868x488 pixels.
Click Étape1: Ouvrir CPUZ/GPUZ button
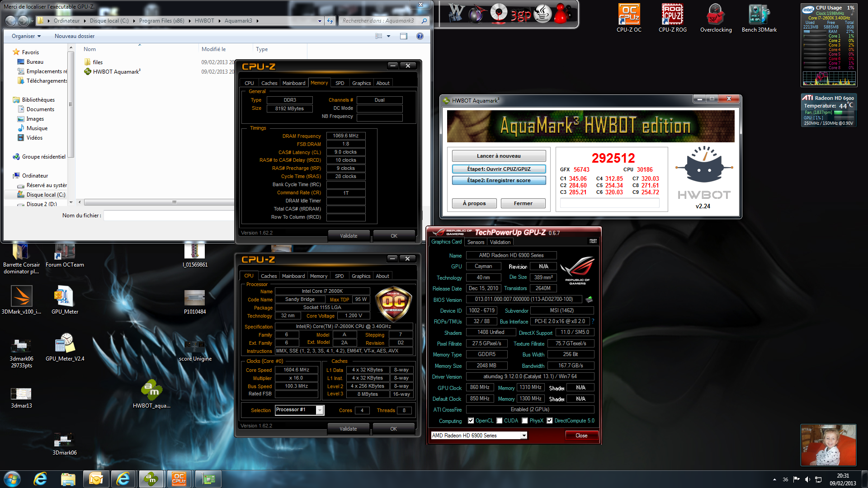coord(499,169)
